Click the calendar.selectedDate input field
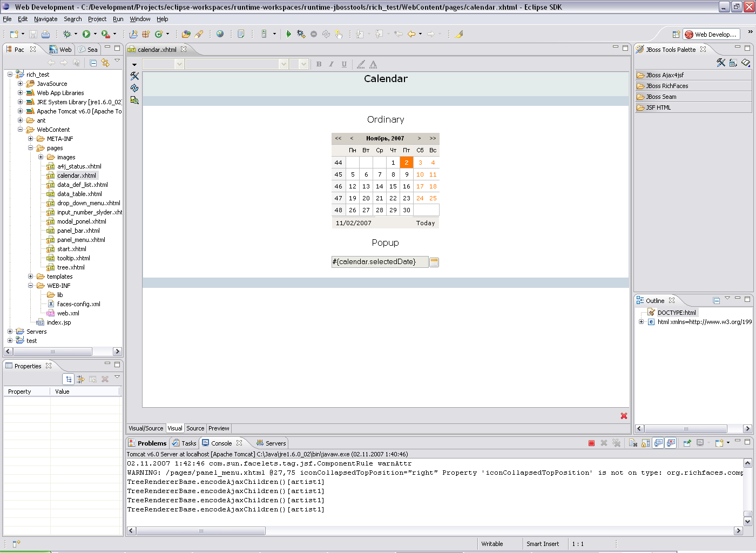The image size is (756, 553). click(x=380, y=262)
